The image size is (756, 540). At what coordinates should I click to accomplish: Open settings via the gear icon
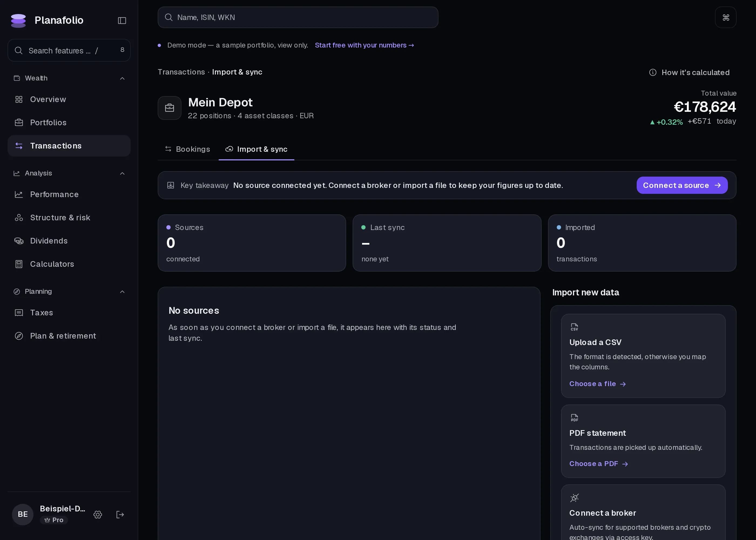(98, 514)
